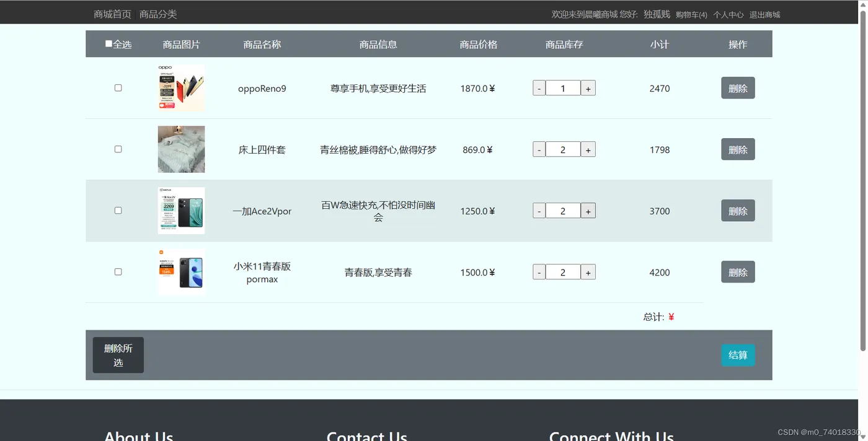Focus the oppoReno9 quantity field
The height and width of the screenshot is (441, 868).
563,88
